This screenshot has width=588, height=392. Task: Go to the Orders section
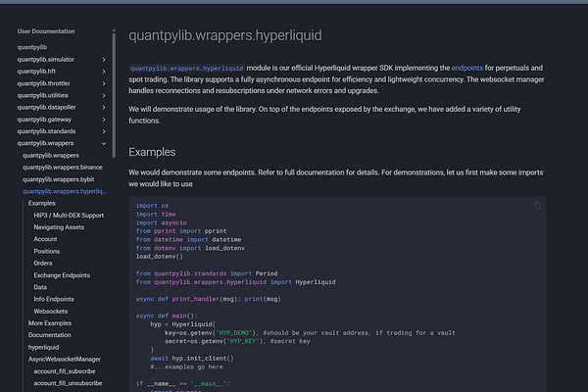(43, 264)
